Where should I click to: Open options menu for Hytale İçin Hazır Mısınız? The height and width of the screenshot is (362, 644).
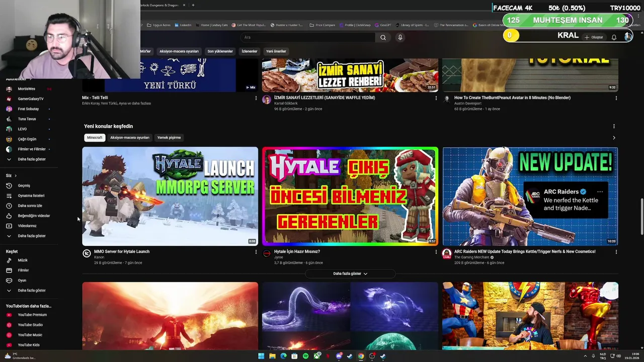[436, 252]
